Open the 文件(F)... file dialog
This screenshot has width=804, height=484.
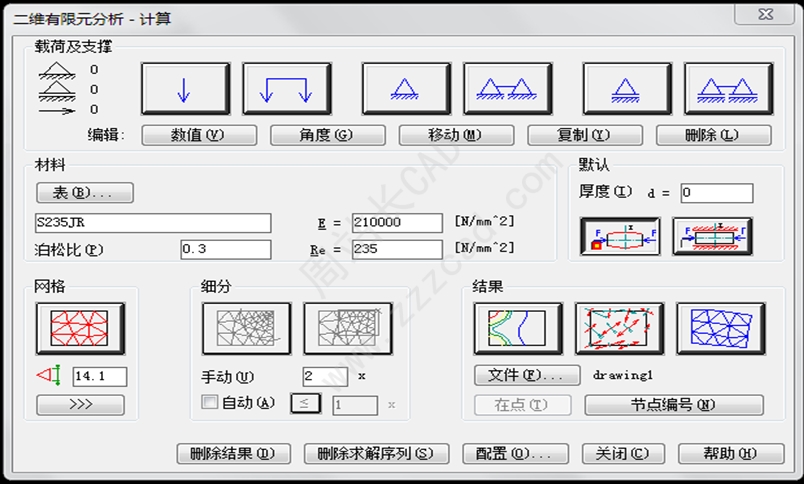[527, 376]
